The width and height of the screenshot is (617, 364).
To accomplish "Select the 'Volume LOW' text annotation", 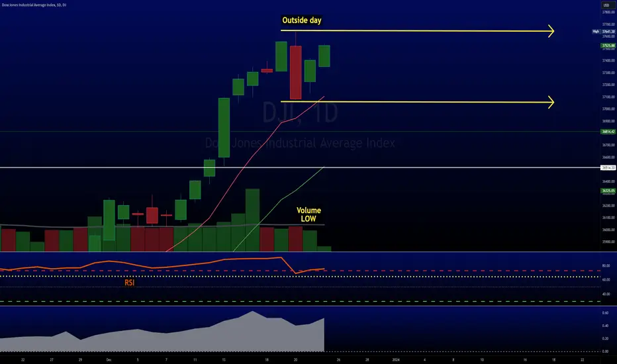I will click(308, 214).
